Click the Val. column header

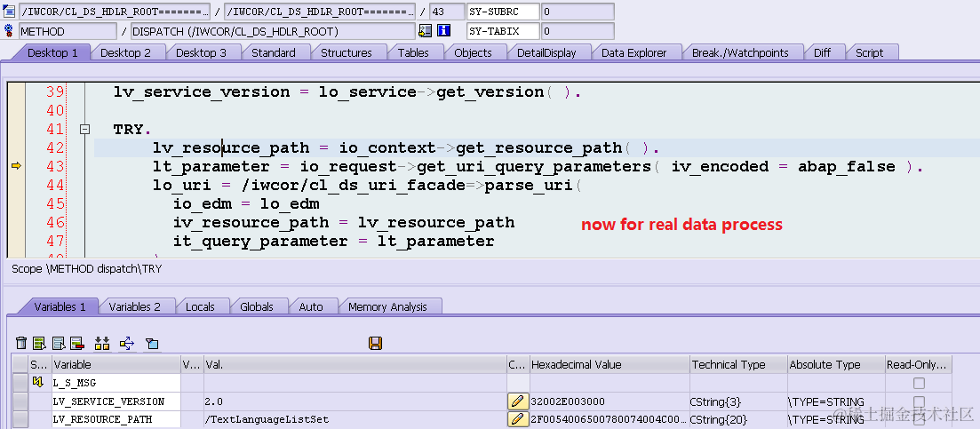355,365
